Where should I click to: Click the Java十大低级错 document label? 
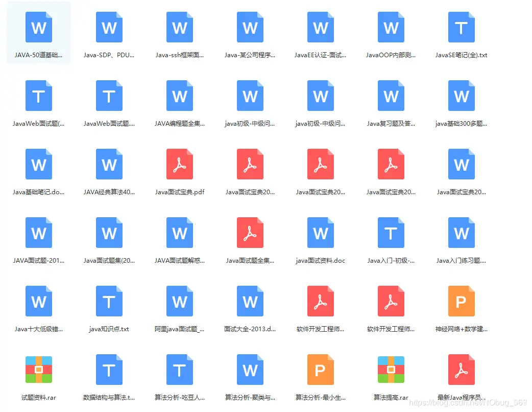39,329
